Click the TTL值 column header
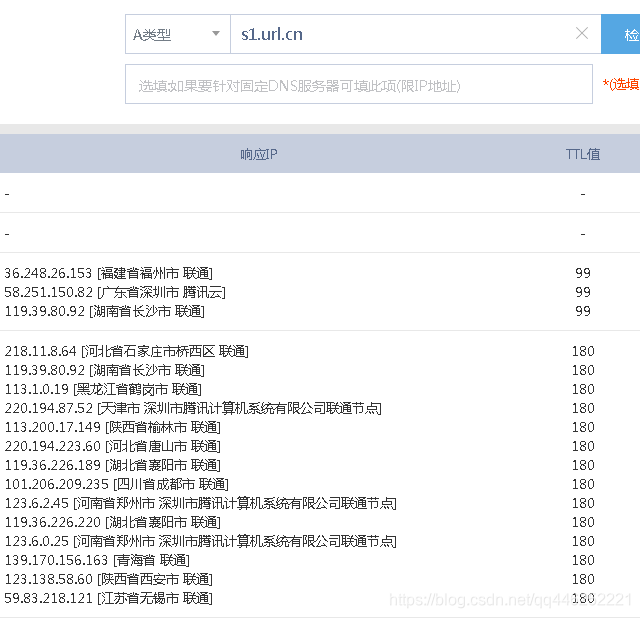The image size is (640, 618). point(583,154)
